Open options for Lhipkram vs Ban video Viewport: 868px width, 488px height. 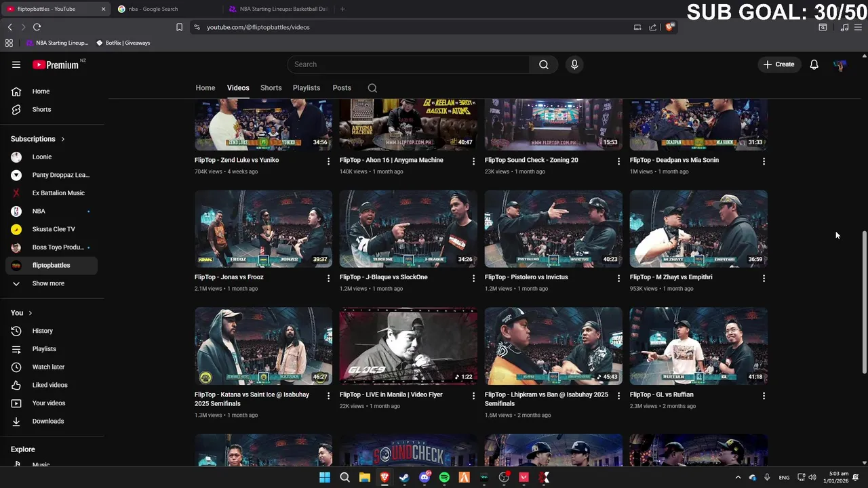point(618,396)
